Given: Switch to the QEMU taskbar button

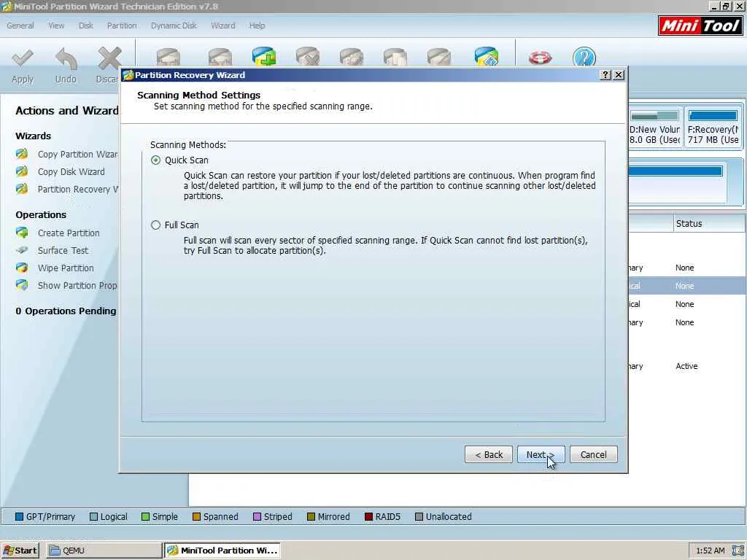Looking at the screenshot, I should pyautogui.click(x=104, y=551).
